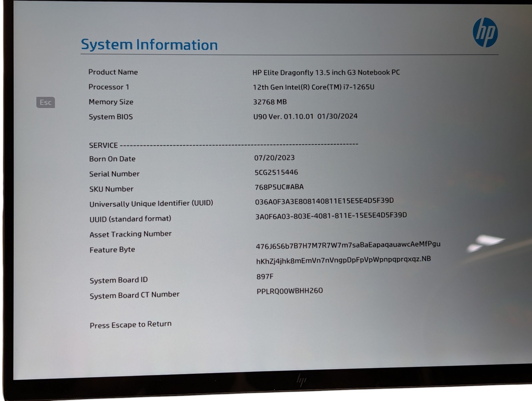The image size is (532, 401).
Task: Click the Universally Unique Identifier (UUID) label
Action: point(151,203)
